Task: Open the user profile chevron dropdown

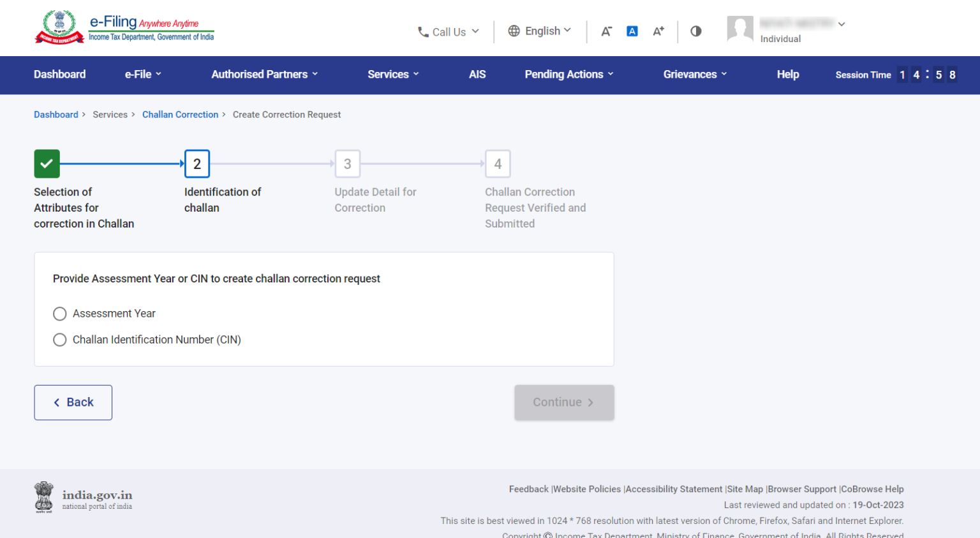Action: (x=842, y=23)
